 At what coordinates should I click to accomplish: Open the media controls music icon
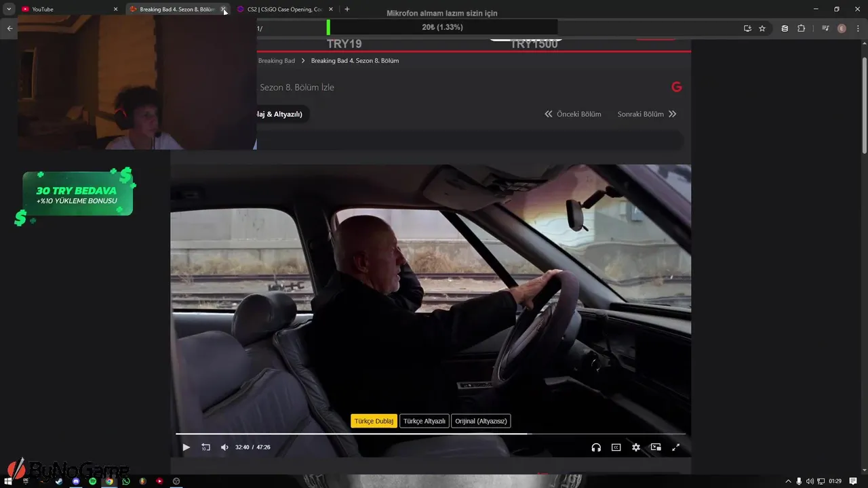pyautogui.click(x=825, y=28)
